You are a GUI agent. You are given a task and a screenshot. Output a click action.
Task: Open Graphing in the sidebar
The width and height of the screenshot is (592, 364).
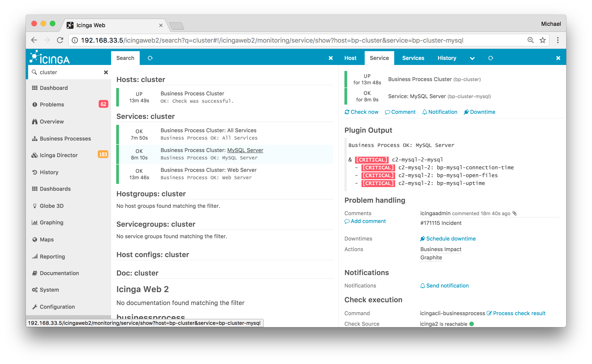[68, 223]
